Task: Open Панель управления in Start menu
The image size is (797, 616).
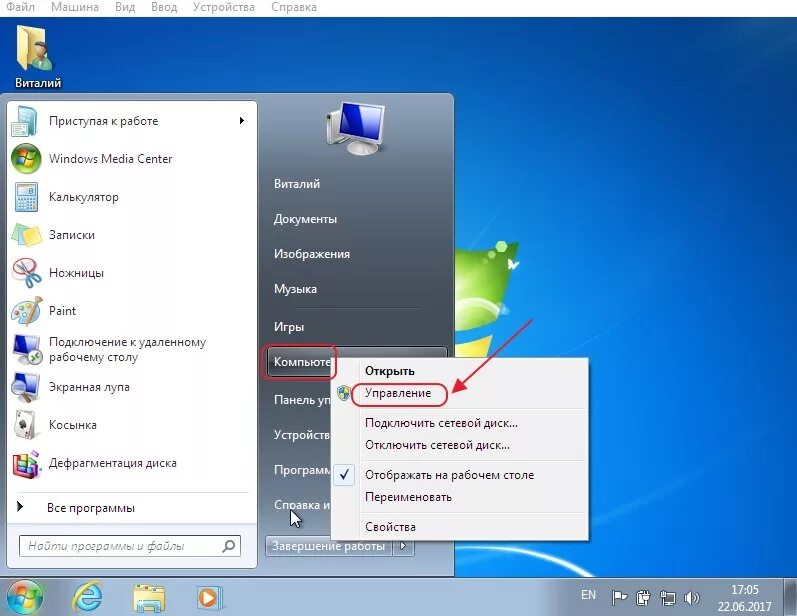Action: click(x=301, y=400)
